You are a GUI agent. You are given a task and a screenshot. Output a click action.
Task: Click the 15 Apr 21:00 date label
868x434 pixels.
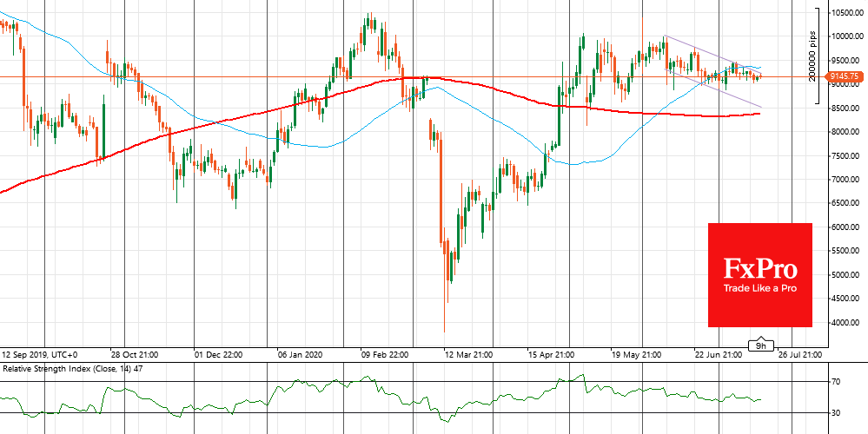(x=549, y=354)
